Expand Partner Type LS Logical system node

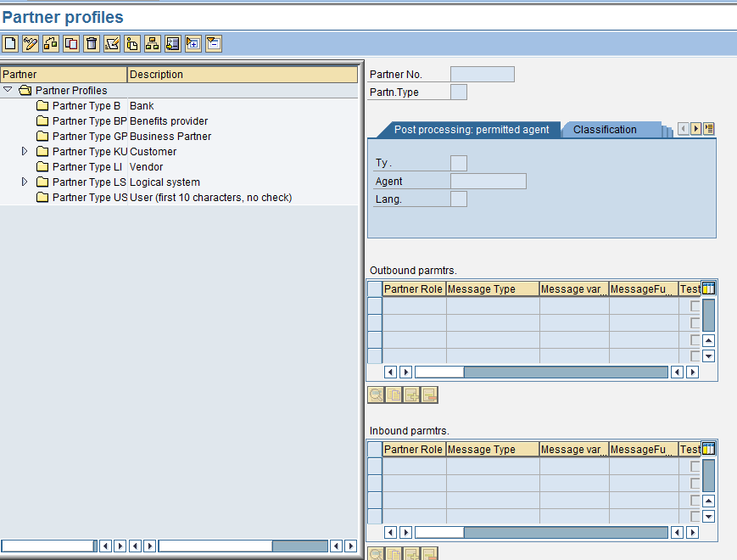point(25,182)
